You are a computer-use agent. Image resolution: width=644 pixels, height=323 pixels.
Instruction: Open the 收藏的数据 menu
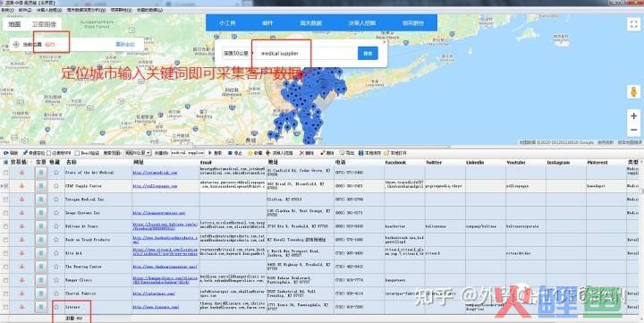(149, 10)
